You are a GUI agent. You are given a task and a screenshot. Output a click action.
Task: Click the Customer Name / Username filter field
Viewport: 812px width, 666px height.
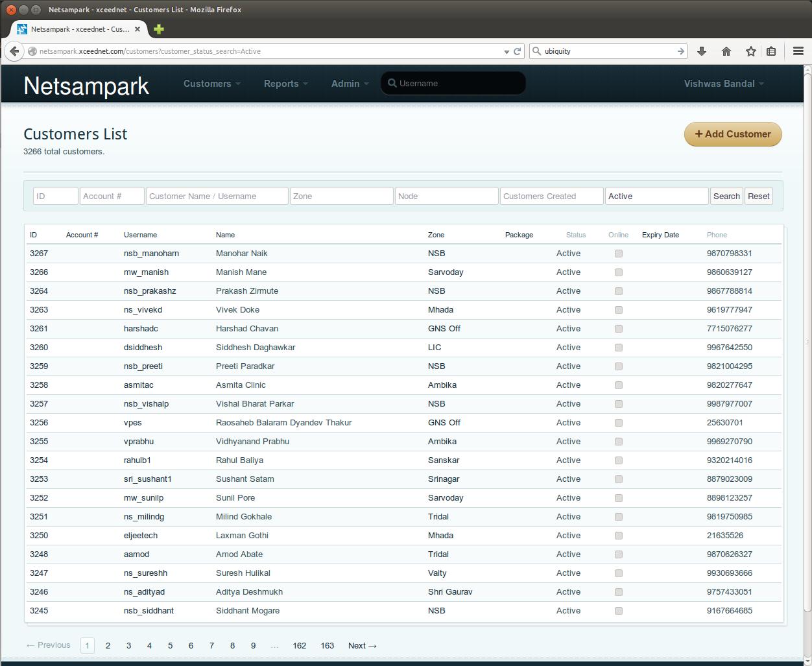tap(217, 196)
